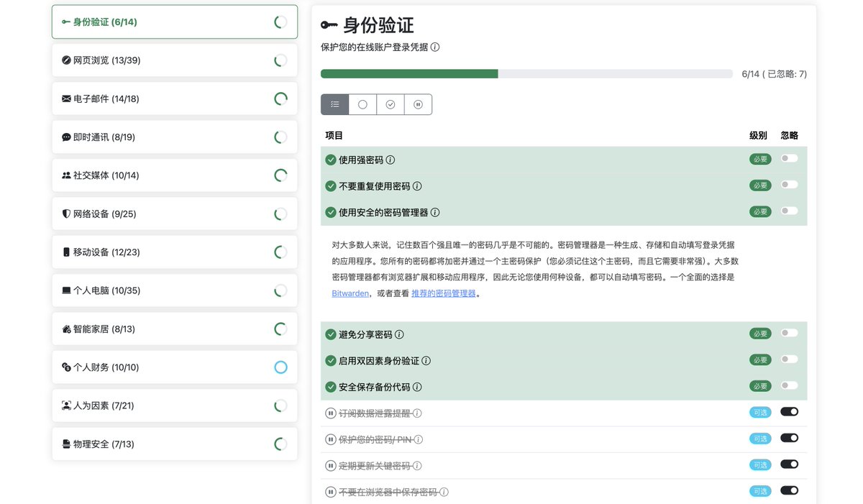This screenshot has height=504, width=863.
Task: Click the 级别 column header
Action: coord(758,135)
